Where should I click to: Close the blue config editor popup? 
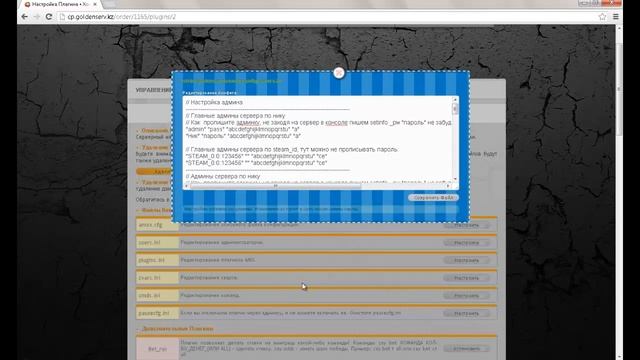tap(338, 73)
